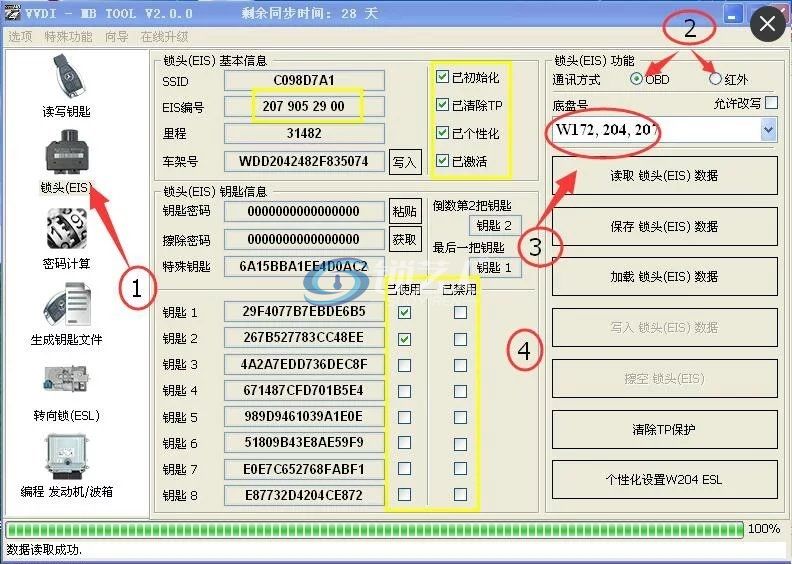Screen dimensions: 792x564
Task: Open the 编程 发动机/波箱 ECU icon
Action: 67,456
